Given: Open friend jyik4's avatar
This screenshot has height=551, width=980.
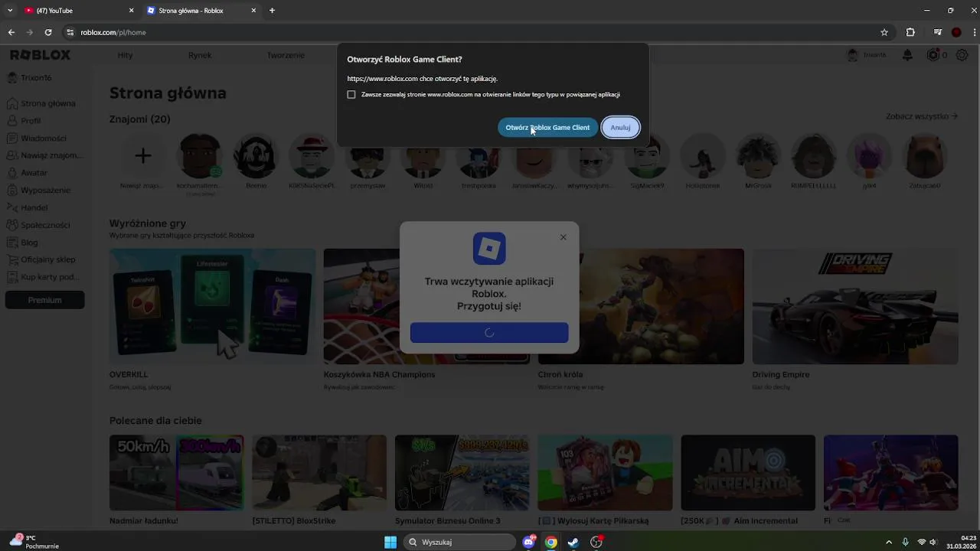Looking at the screenshot, I should pos(869,156).
